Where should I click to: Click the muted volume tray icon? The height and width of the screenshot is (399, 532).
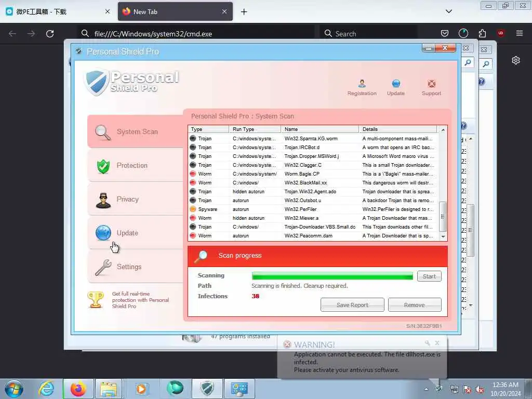point(480,390)
